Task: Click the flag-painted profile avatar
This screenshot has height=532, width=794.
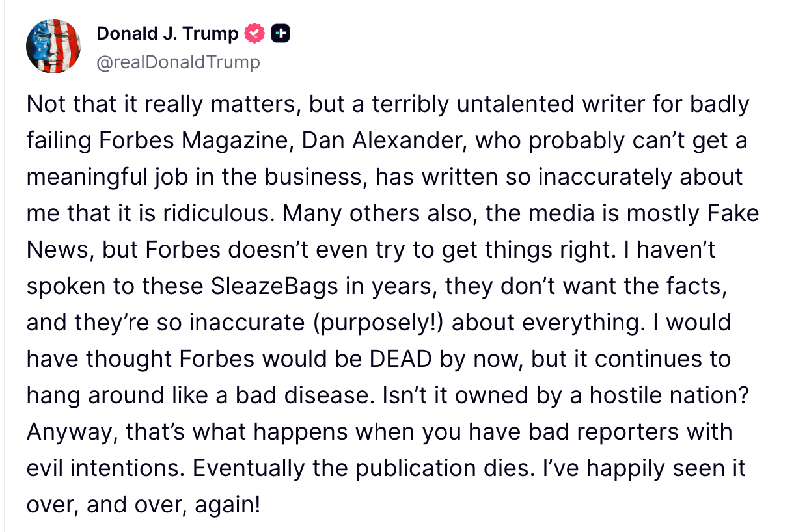Action: click(53, 46)
